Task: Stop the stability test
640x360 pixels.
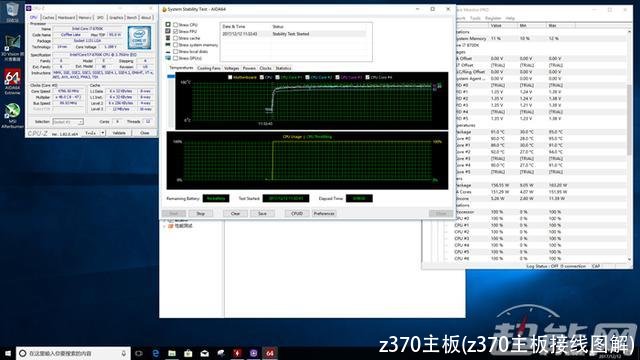Action: coord(200,213)
